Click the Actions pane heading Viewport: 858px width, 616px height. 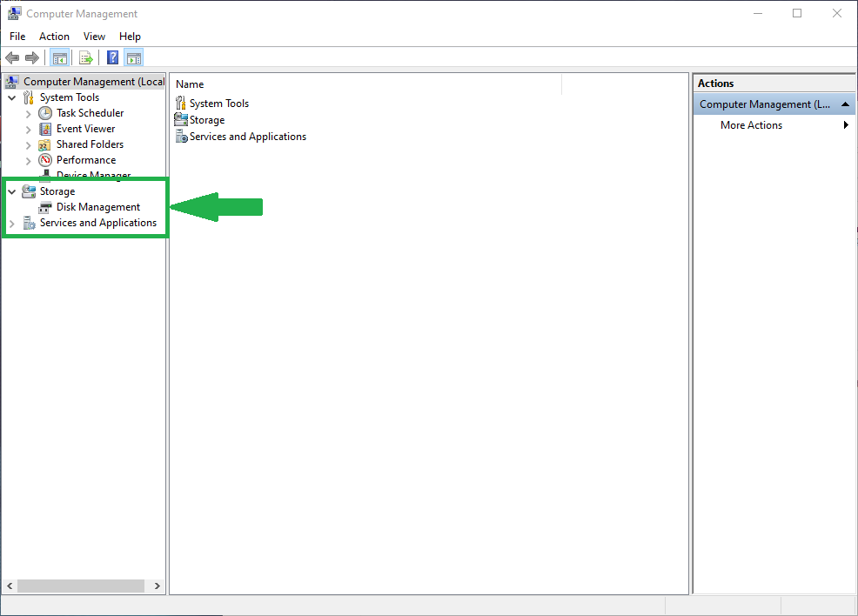coord(716,84)
